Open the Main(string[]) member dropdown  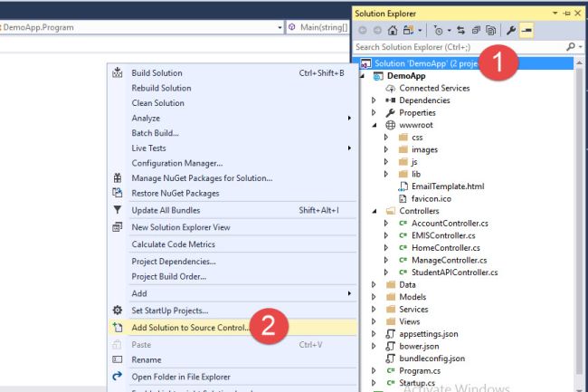coord(318,27)
